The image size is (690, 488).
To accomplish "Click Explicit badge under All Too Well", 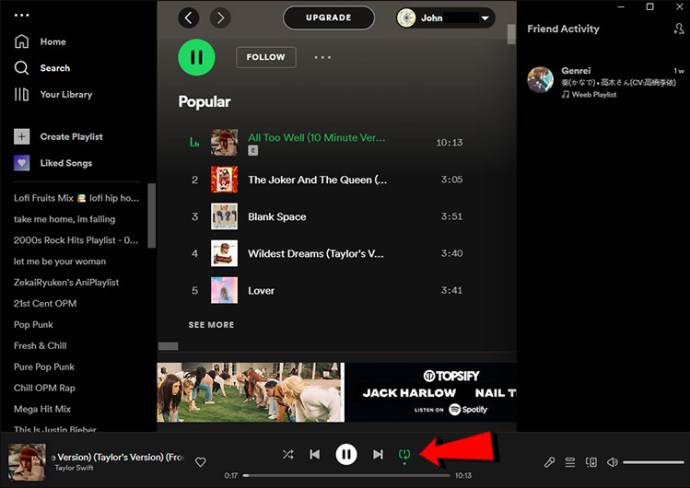I will click(253, 150).
